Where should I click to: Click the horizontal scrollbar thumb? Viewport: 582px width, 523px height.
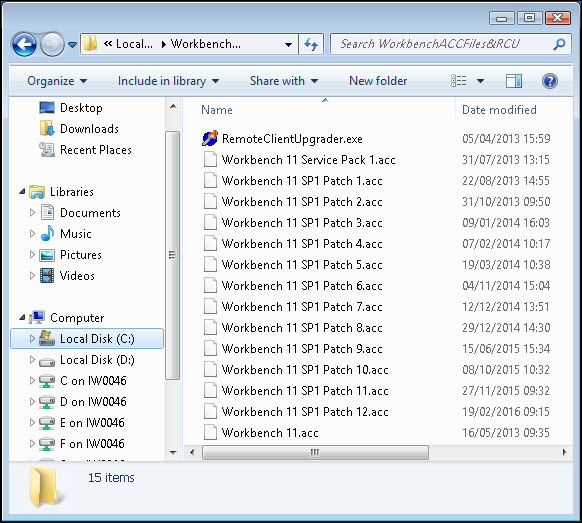point(315,452)
